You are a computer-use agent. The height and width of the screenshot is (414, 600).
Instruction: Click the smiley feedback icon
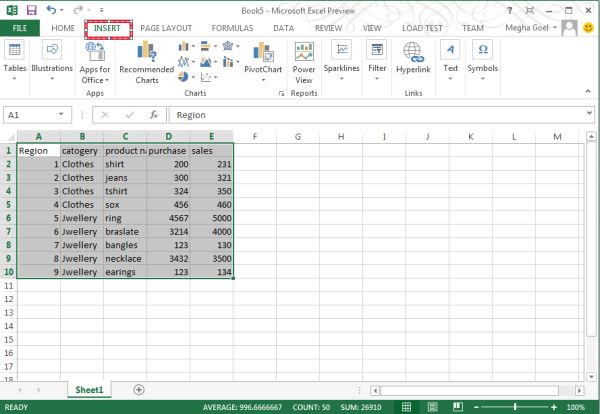(589, 28)
